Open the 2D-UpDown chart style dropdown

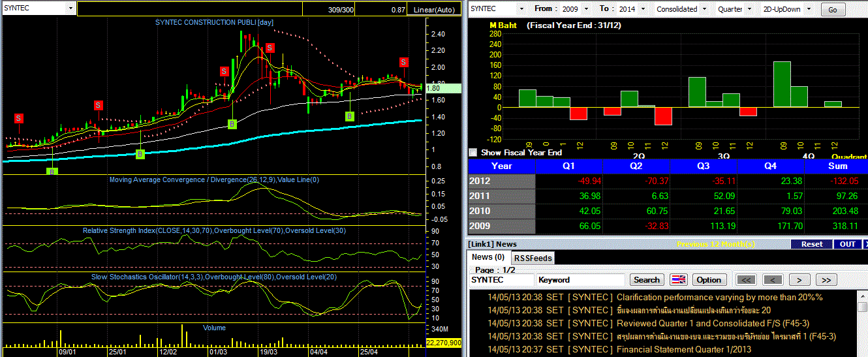pyautogui.click(x=809, y=9)
